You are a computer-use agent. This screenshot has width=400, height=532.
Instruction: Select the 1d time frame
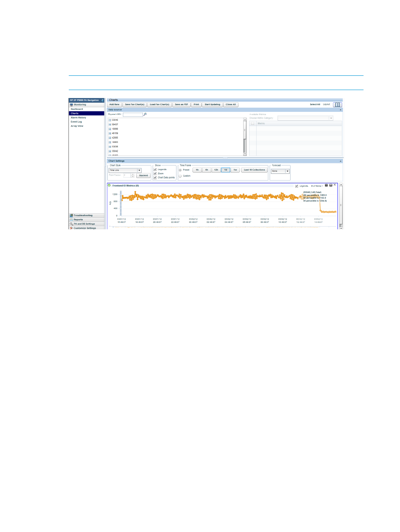tap(226, 170)
